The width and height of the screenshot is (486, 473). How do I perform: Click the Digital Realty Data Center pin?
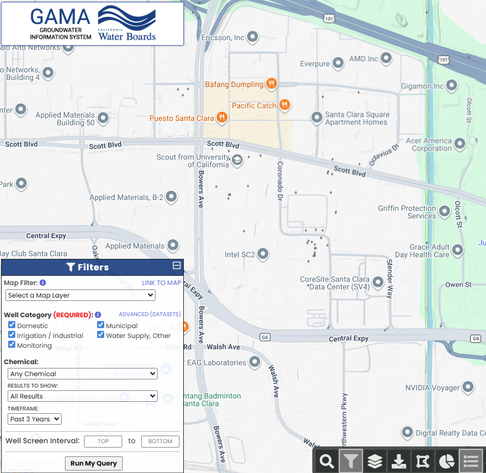pos(407,432)
